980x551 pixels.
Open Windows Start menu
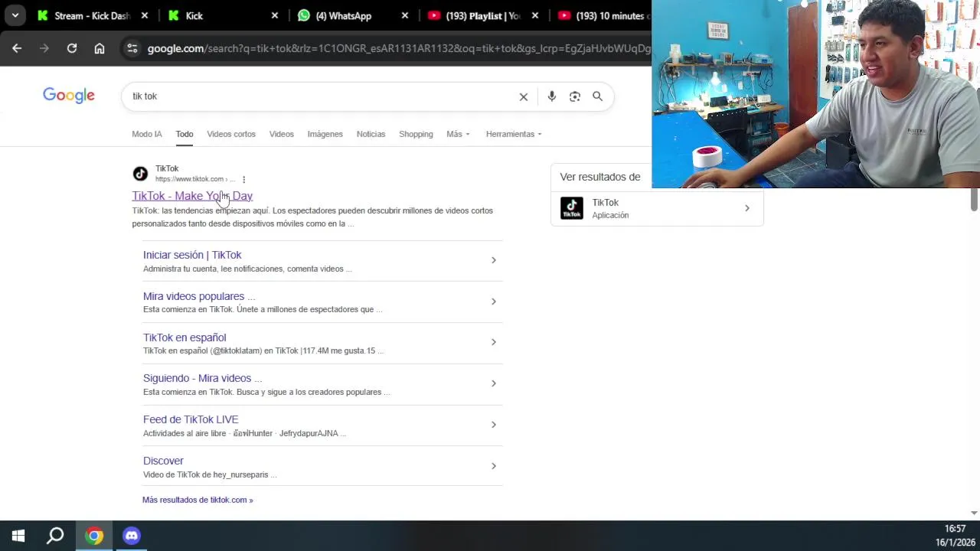coord(18,536)
